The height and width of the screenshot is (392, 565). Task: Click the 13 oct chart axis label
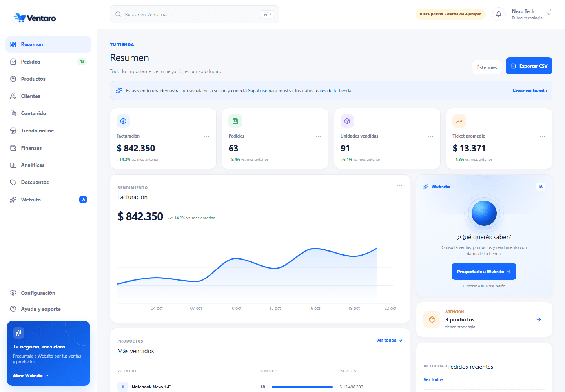click(275, 308)
